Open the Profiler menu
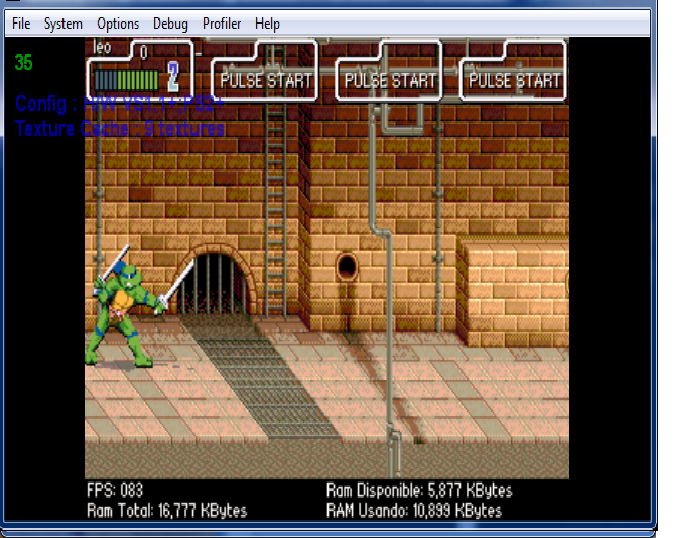Image resolution: width=683 pixels, height=538 pixels. [x=222, y=24]
